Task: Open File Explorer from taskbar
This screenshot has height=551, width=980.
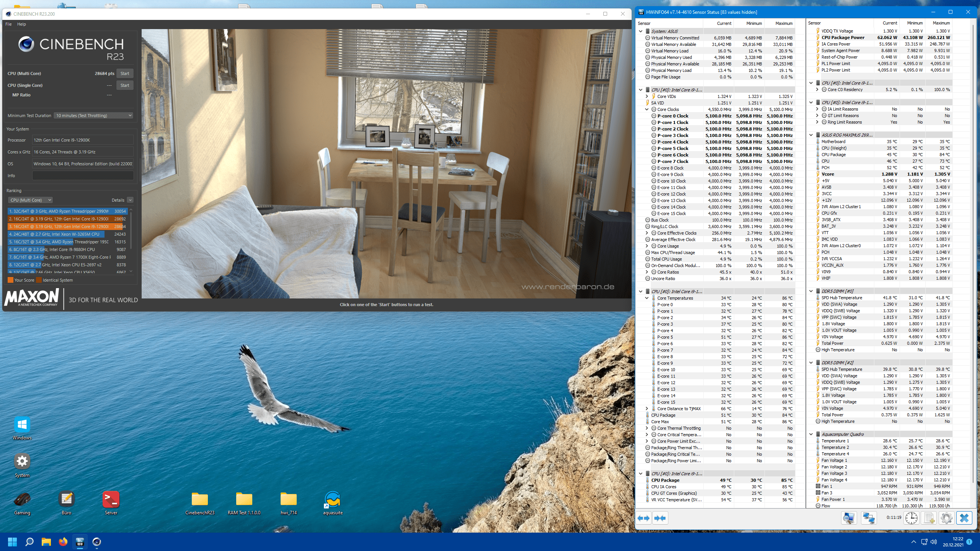Action: click(x=46, y=542)
